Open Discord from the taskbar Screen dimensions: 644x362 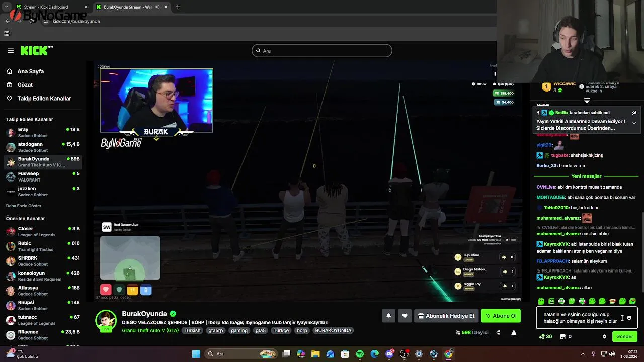coord(389,354)
